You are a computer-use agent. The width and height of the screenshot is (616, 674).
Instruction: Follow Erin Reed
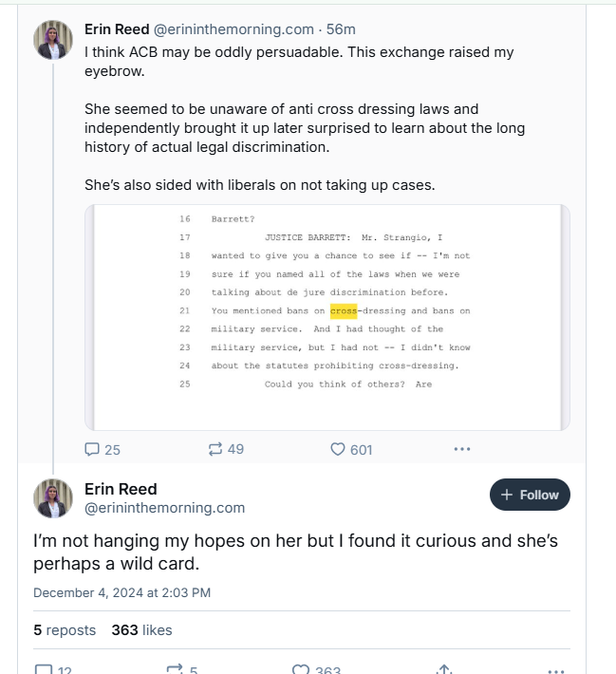pyautogui.click(x=530, y=495)
